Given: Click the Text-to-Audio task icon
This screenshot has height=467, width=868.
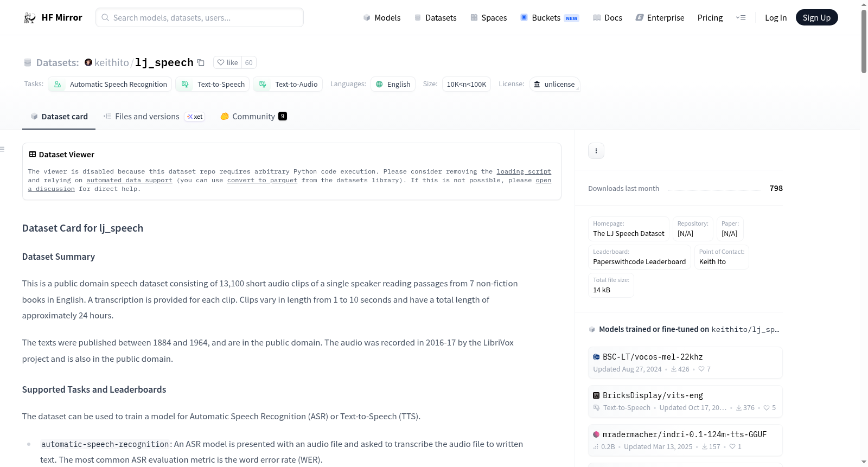Looking at the screenshot, I should [x=263, y=84].
